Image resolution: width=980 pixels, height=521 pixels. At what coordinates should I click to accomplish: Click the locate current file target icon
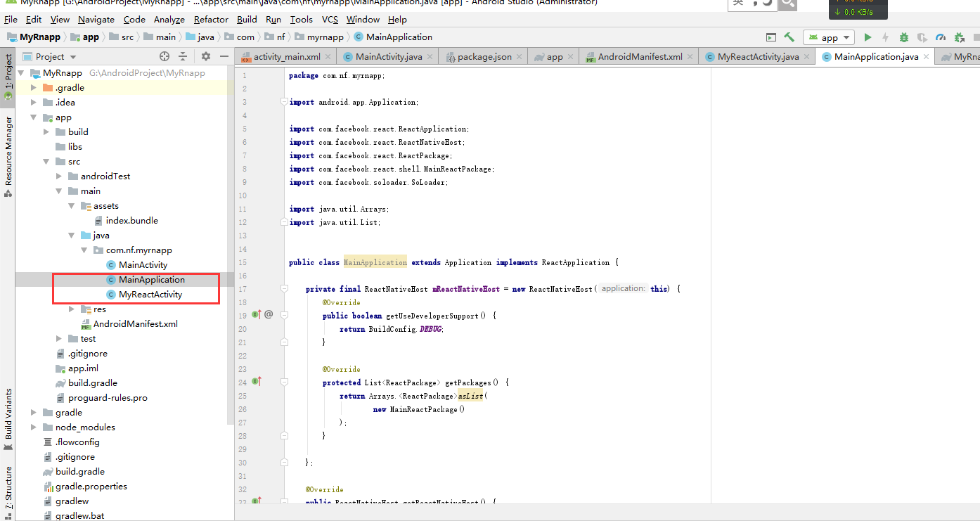[x=165, y=56]
